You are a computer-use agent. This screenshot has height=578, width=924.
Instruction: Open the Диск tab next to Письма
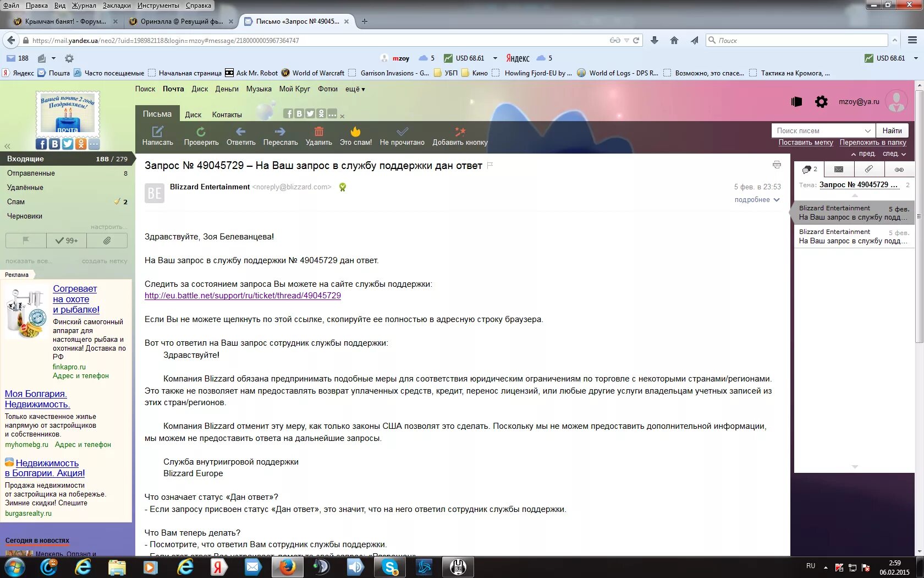point(193,114)
